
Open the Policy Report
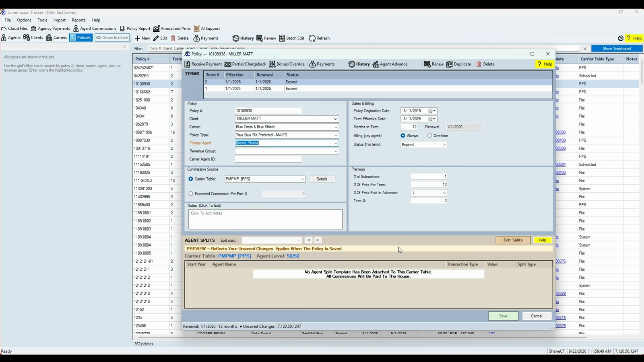tap(135, 29)
